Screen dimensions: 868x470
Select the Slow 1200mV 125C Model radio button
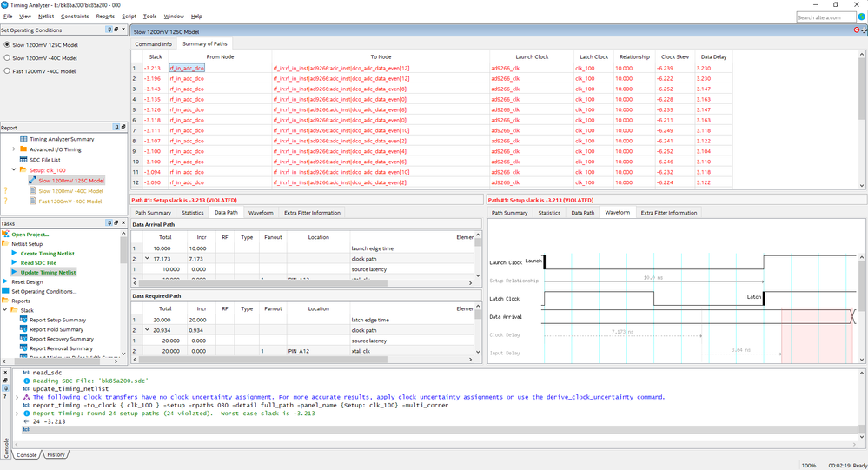[x=8, y=44]
